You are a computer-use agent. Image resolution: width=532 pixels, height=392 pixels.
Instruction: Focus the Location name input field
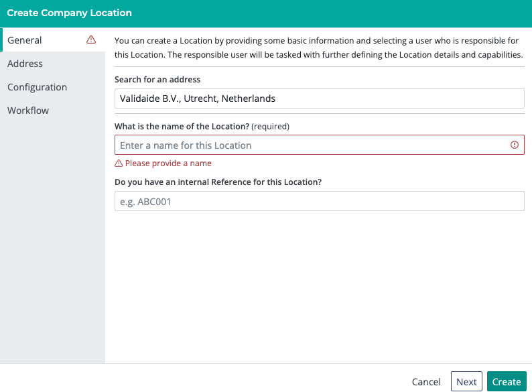(320, 145)
